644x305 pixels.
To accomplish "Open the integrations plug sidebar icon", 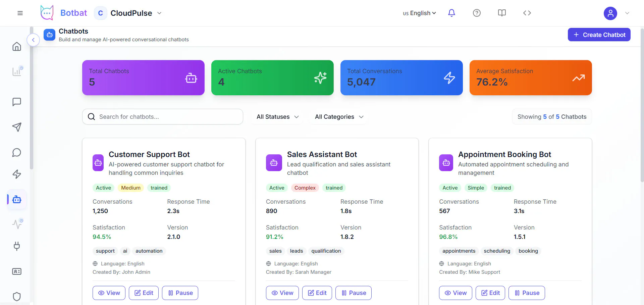I will tap(17, 246).
